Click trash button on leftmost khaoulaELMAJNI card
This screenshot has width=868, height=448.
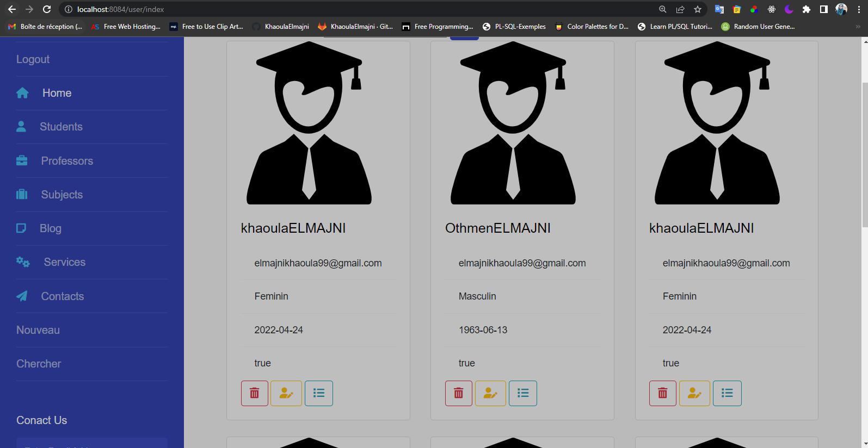(x=255, y=393)
